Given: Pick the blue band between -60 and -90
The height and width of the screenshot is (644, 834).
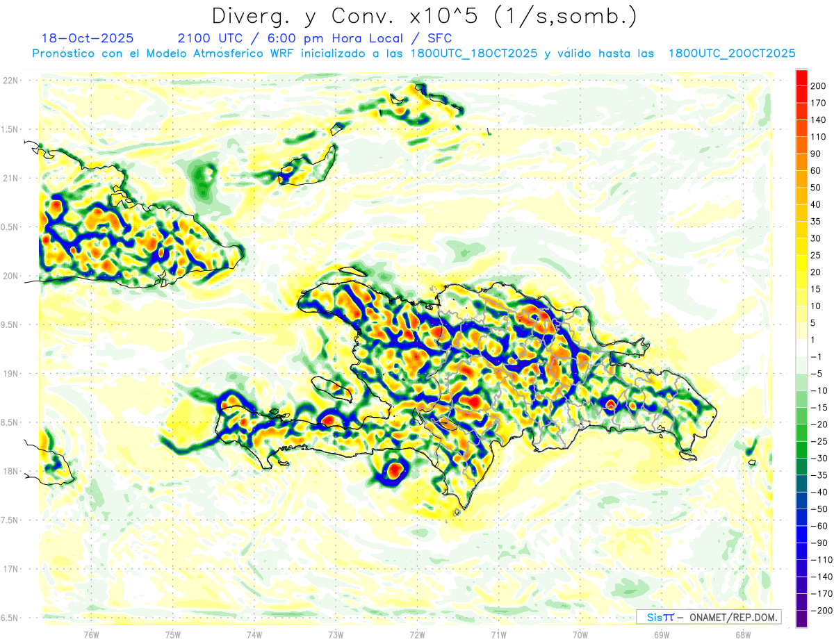Looking at the screenshot, I should point(801,534).
